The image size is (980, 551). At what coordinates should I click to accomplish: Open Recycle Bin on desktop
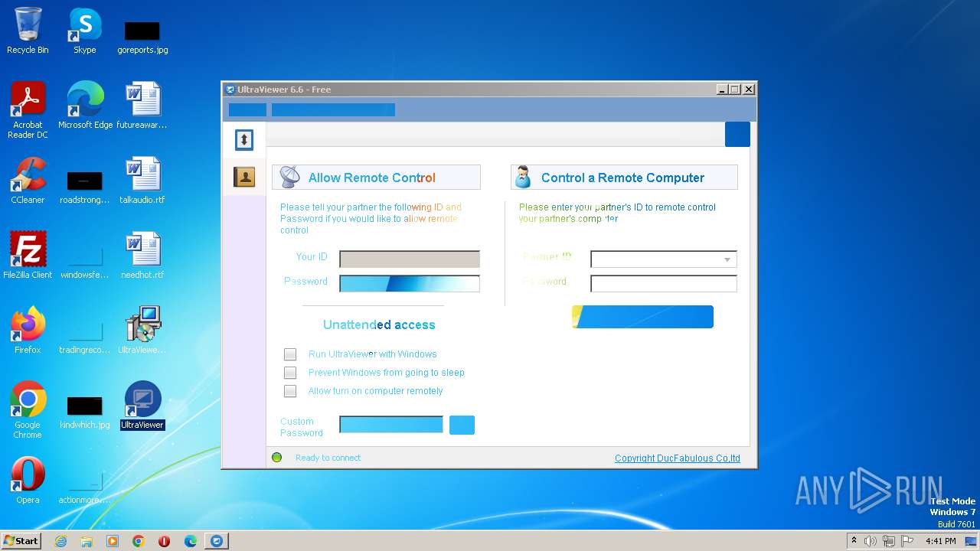pos(28,31)
